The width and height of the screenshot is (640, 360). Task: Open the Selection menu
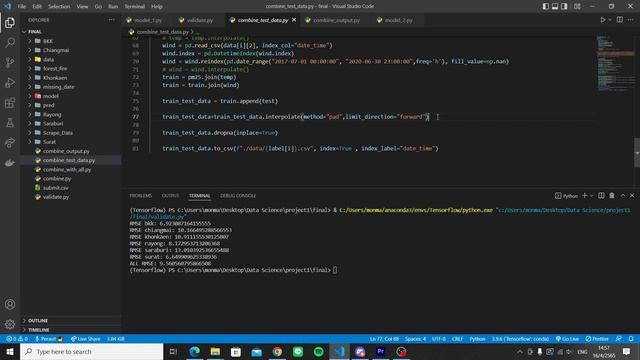pyautogui.click(x=59, y=6)
